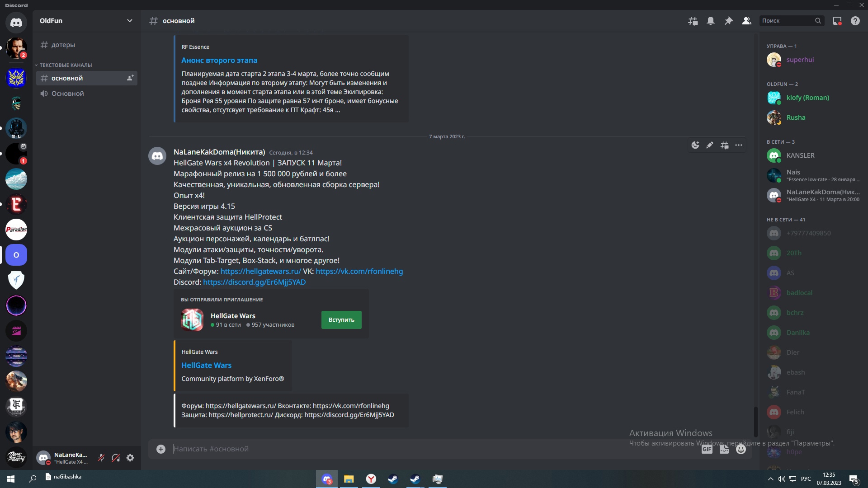
Task: Open Windows Start menu
Action: pyautogui.click(x=11, y=479)
